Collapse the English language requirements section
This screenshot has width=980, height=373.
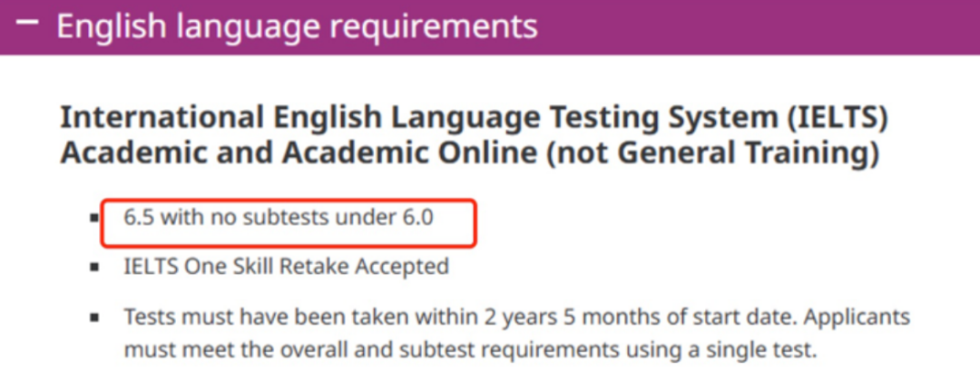28,25
